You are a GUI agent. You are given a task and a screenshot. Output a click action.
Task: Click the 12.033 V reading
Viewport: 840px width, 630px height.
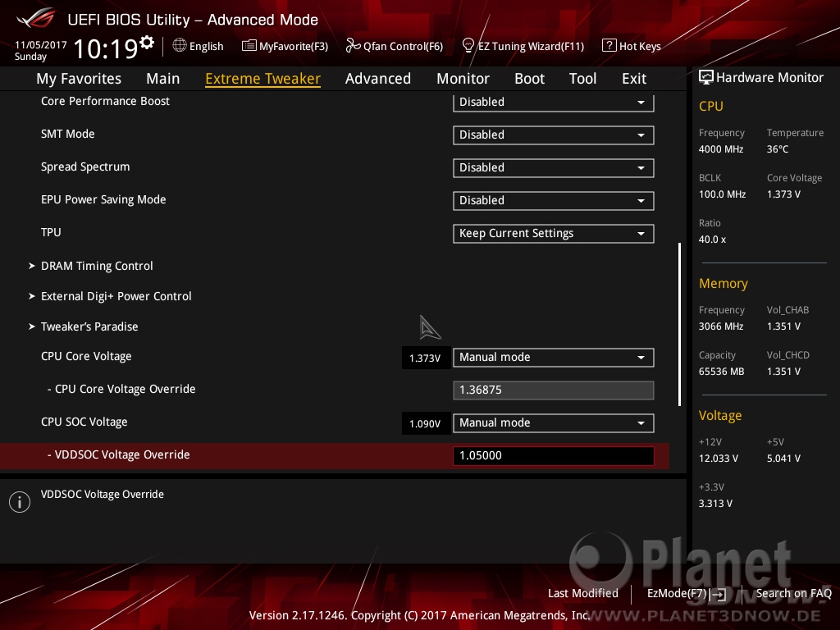(x=719, y=459)
